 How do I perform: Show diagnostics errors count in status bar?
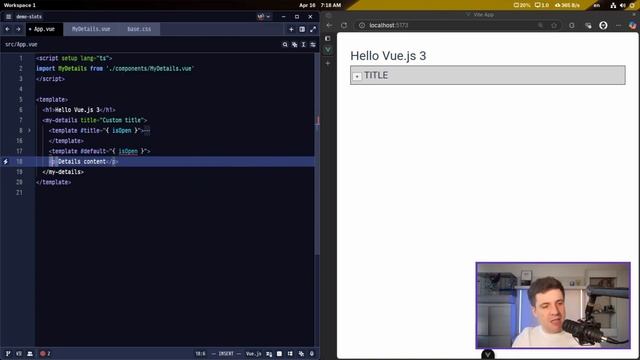tap(45, 353)
